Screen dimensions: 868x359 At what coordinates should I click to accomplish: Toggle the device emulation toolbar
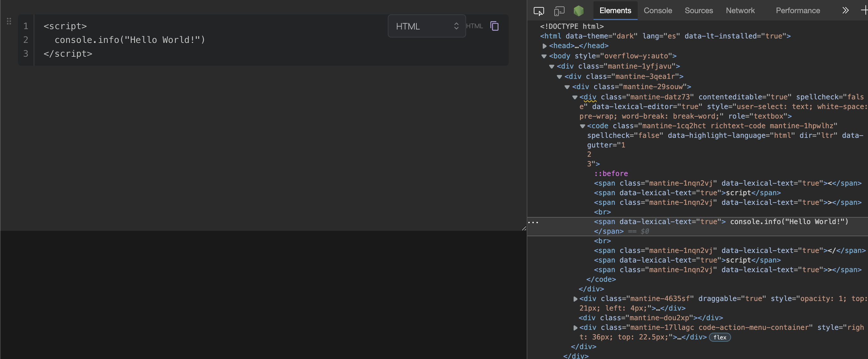click(x=559, y=11)
